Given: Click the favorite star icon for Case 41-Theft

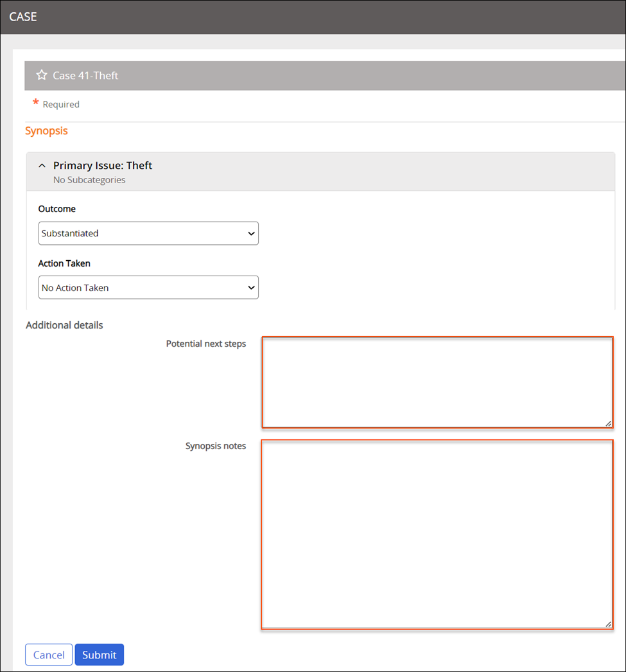Looking at the screenshot, I should (42, 75).
